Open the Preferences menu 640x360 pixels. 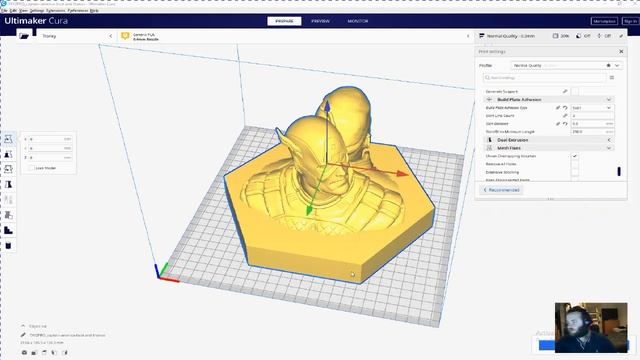coord(78,11)
